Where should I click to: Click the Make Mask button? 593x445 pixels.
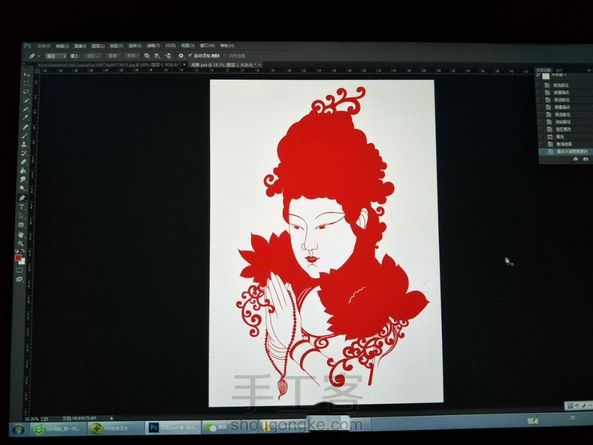click(x=113, y=56)
